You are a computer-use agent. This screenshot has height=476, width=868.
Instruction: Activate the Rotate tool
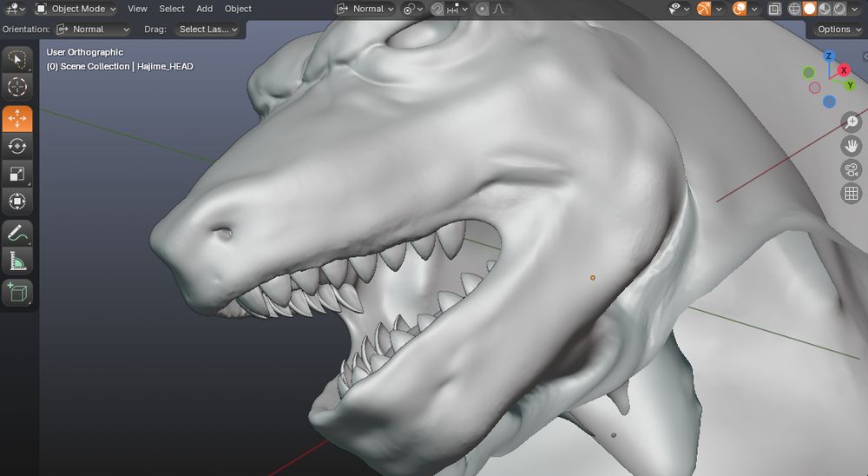[x=17, y=145]
